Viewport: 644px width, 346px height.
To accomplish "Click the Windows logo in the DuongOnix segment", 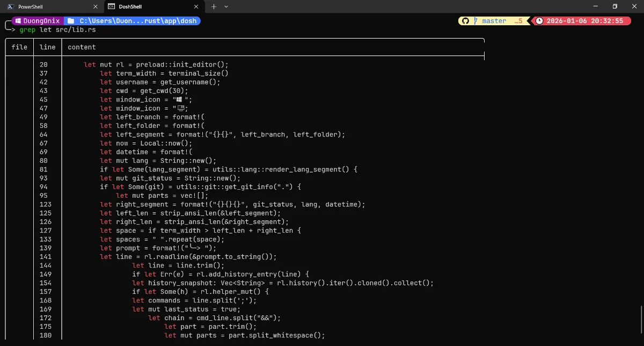I will (x=18, y=20).
